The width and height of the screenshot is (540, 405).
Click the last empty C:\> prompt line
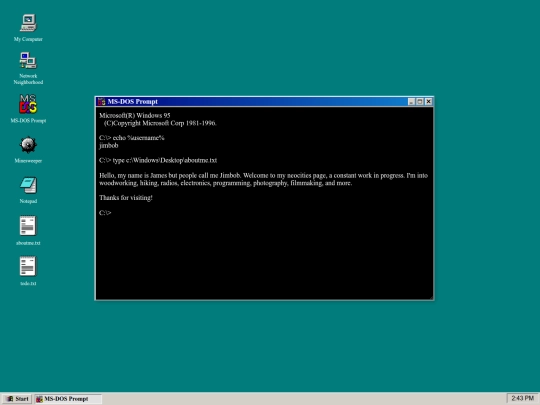[105, 213]
